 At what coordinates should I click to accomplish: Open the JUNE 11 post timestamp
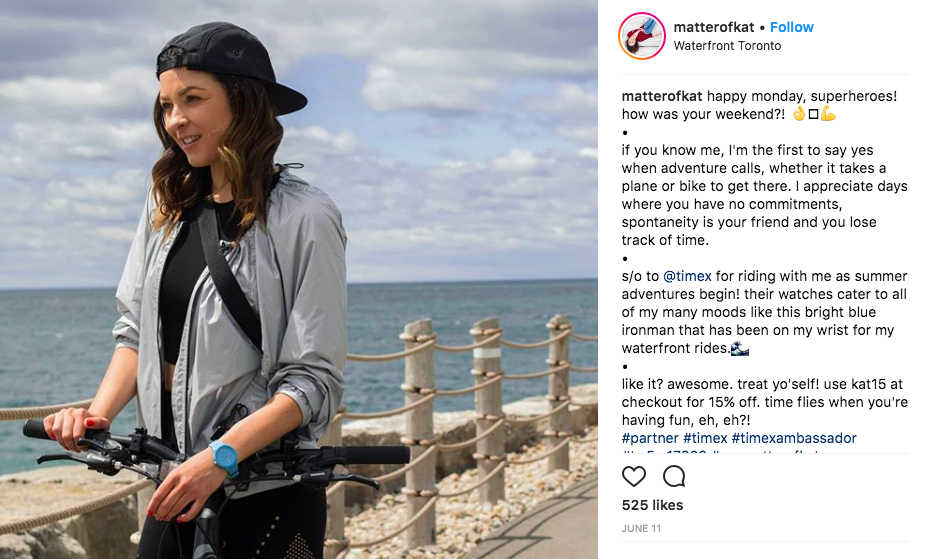pos(641,529)
